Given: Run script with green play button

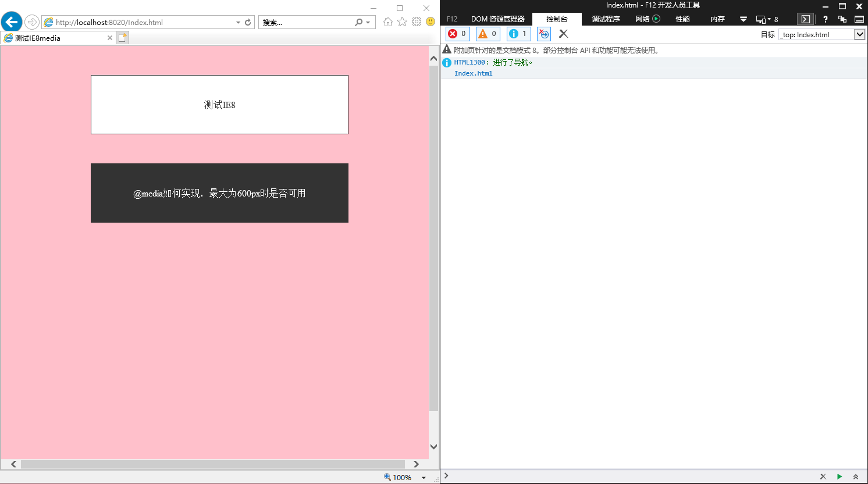Looking at the screenshot, I should coord(839,476).
